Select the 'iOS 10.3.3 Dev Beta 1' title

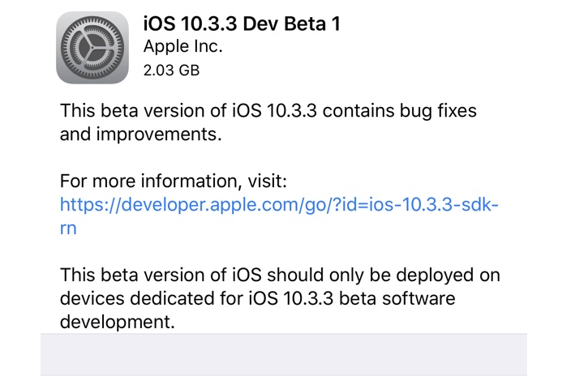(241, 24)
